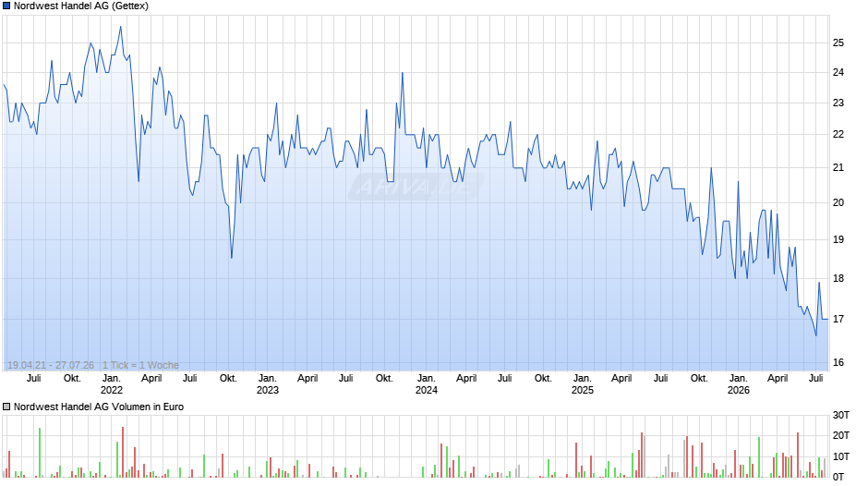Click the price axis label 25
Image resolution: width=868 pixels, height=486 pixels.
coord(838,43)
